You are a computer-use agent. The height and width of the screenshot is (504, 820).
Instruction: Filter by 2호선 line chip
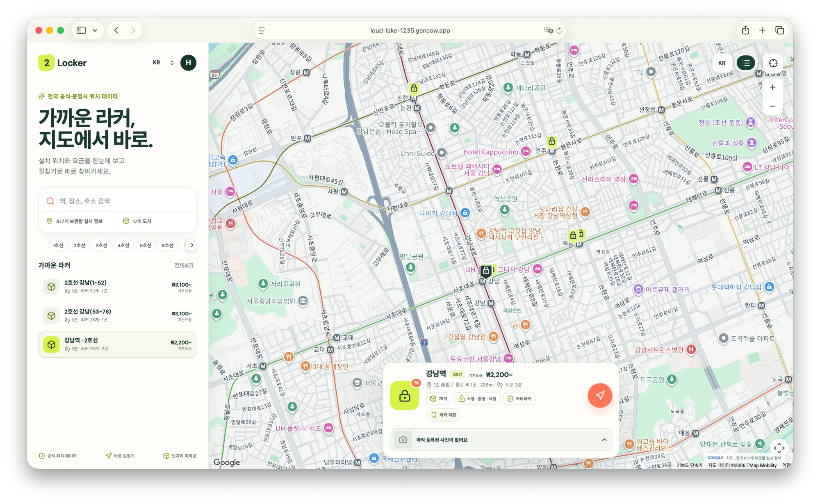(x=80, y=245)
